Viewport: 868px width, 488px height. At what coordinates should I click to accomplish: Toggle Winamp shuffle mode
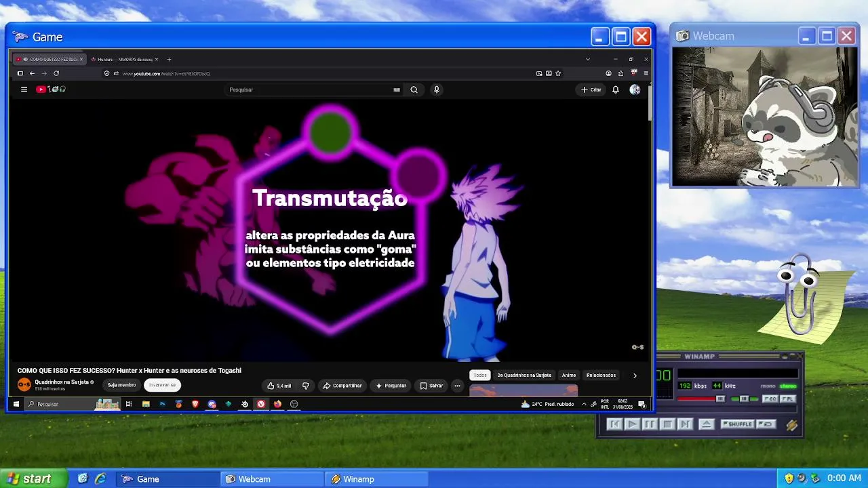737,424
